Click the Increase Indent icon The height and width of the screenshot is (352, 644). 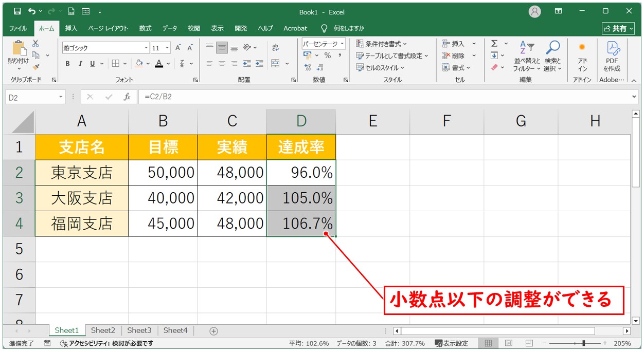(x=259, y=64)
